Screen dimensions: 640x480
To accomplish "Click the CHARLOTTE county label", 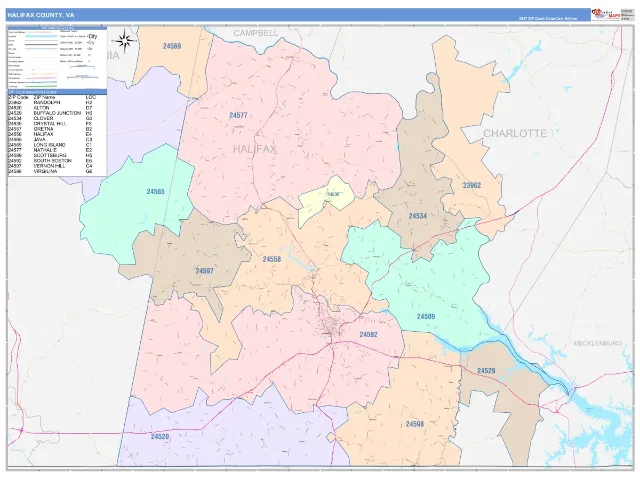I will (515, 133).
